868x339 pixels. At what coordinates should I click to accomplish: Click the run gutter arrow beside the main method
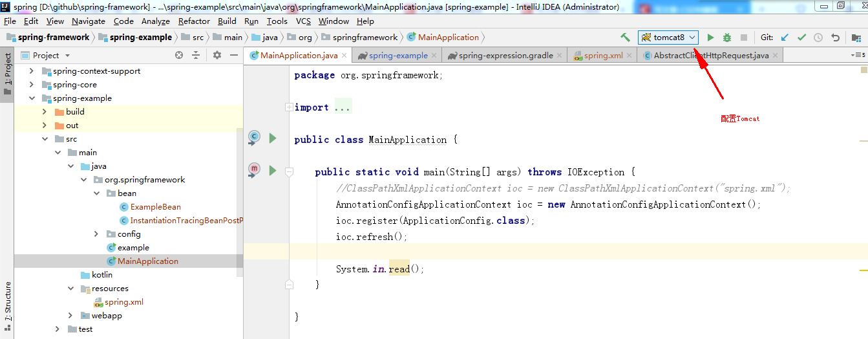click(273, 170)
